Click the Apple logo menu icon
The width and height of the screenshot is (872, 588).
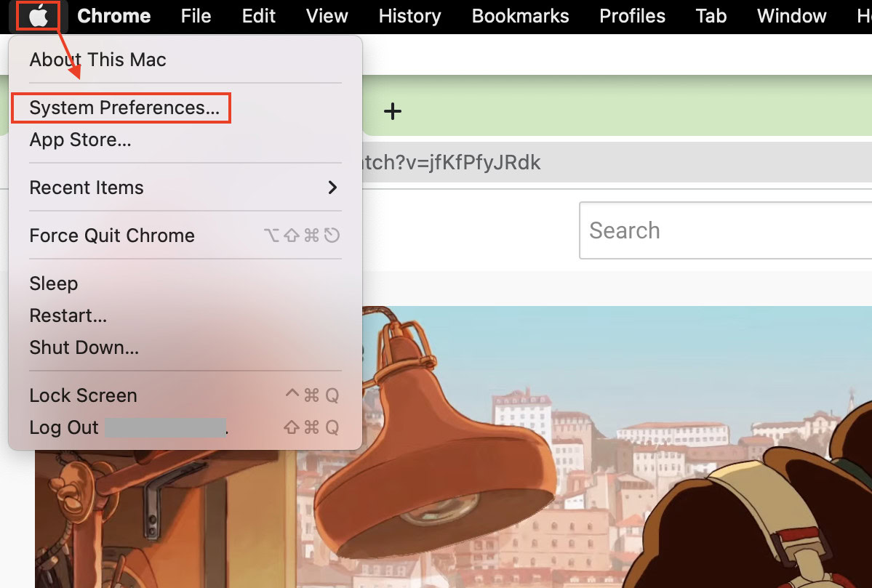pos(38,16)
